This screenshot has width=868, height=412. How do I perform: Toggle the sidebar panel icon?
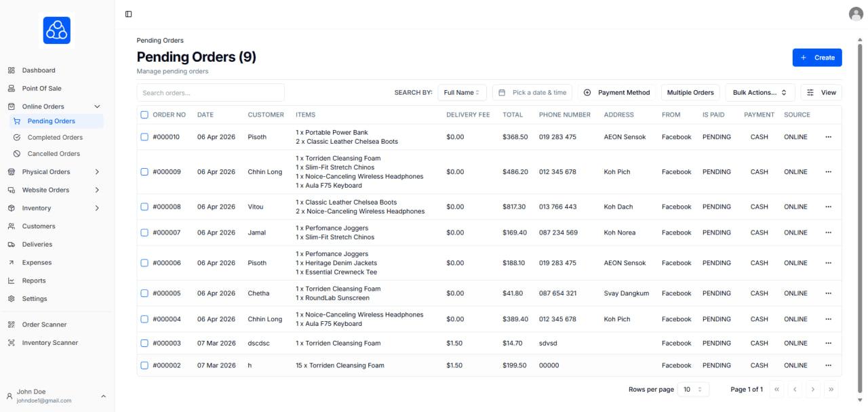(129, 14)
